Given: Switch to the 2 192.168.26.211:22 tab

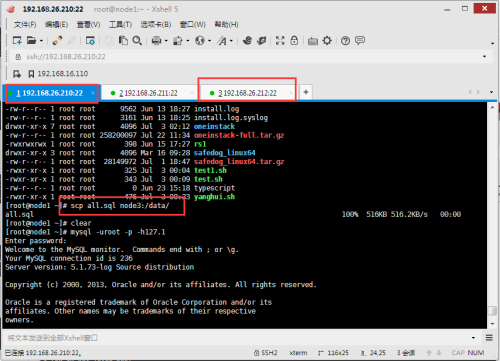Looking at the screenshot, I should 149,93.
